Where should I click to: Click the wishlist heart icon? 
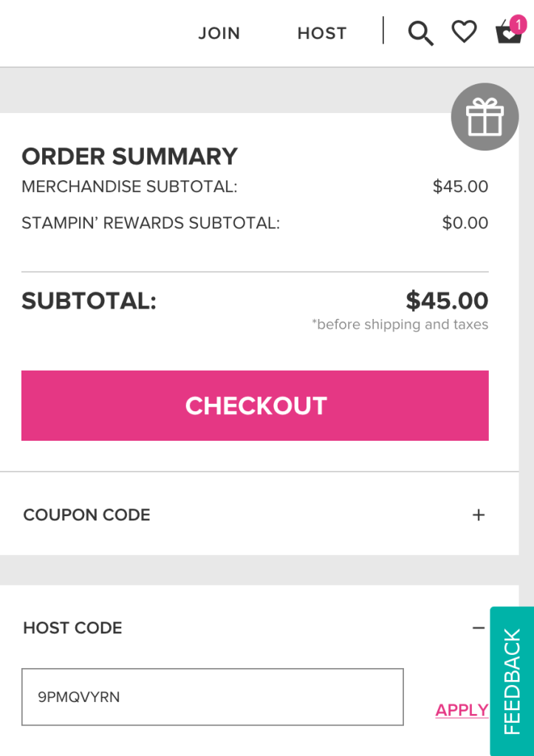click(464, 32)
